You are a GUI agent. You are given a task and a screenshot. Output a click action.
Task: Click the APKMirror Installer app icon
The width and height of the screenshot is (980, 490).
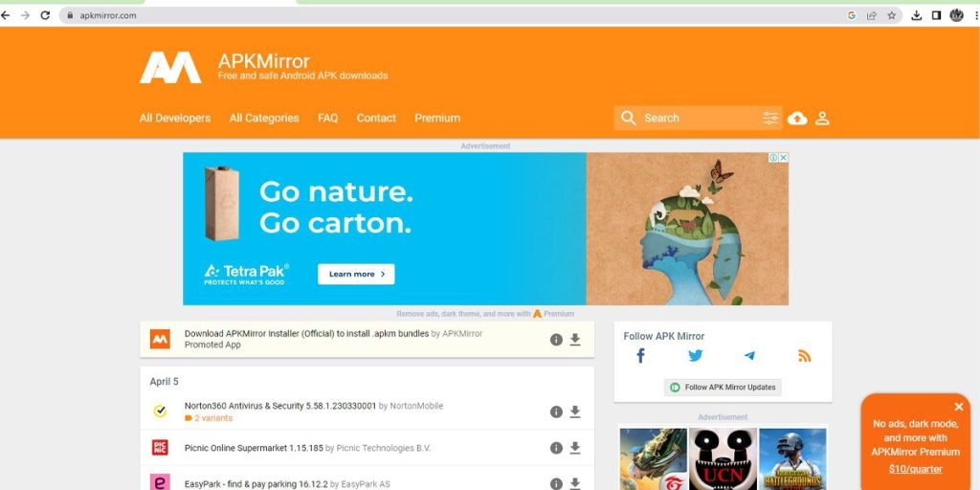[x=160, y=340]
